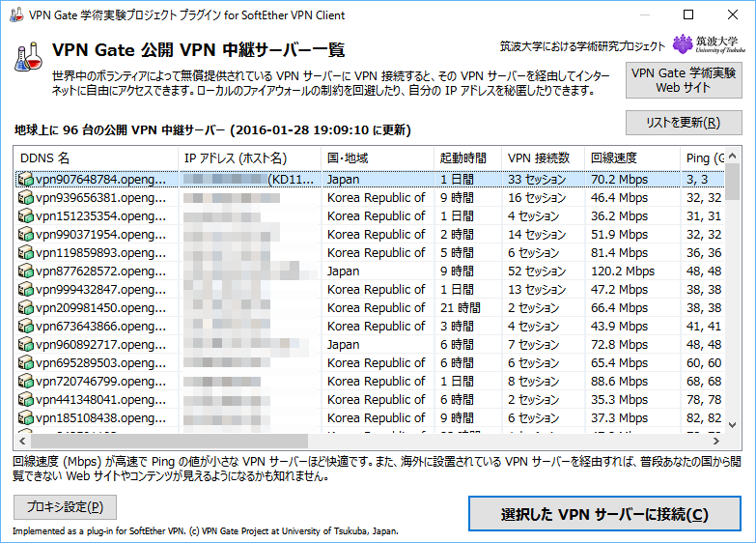Select the vpn939656381.openg... server name
Screen dimensions: 756x543
click(100, 198)
